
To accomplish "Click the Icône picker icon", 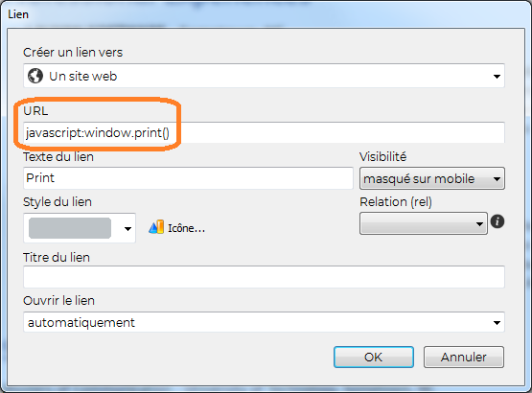I will (156, 227).
